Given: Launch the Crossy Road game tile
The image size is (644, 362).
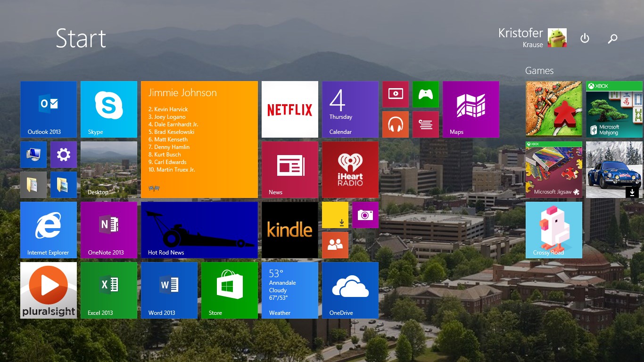Looking at the screenshot, I should point(554,230).
